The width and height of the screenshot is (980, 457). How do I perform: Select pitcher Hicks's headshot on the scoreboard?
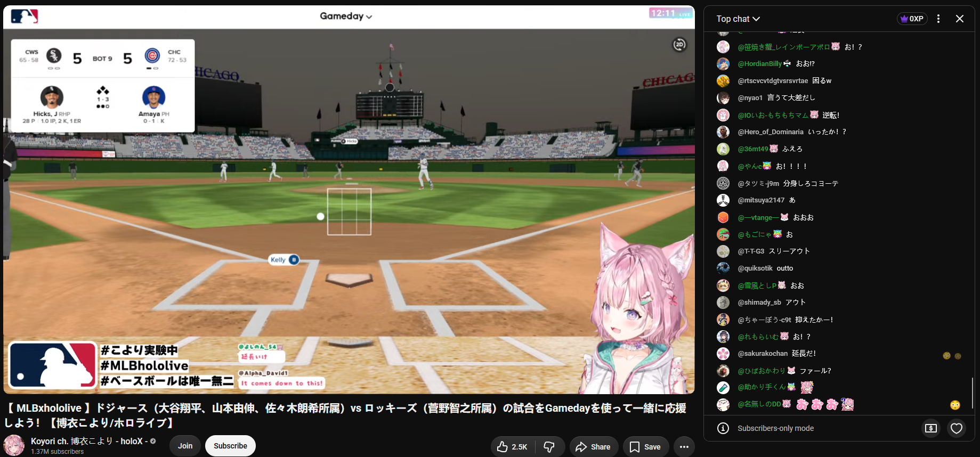(x=52, y=97)
